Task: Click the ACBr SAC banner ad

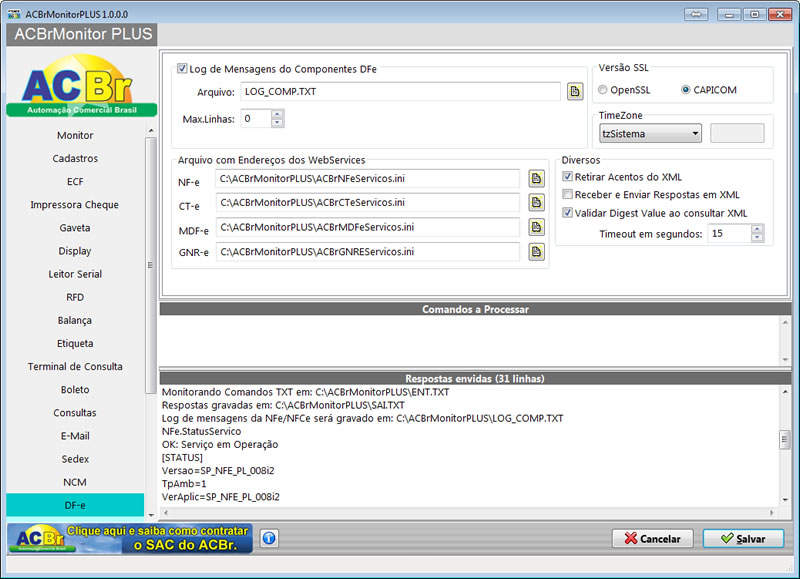Action: tap(130, 539)
